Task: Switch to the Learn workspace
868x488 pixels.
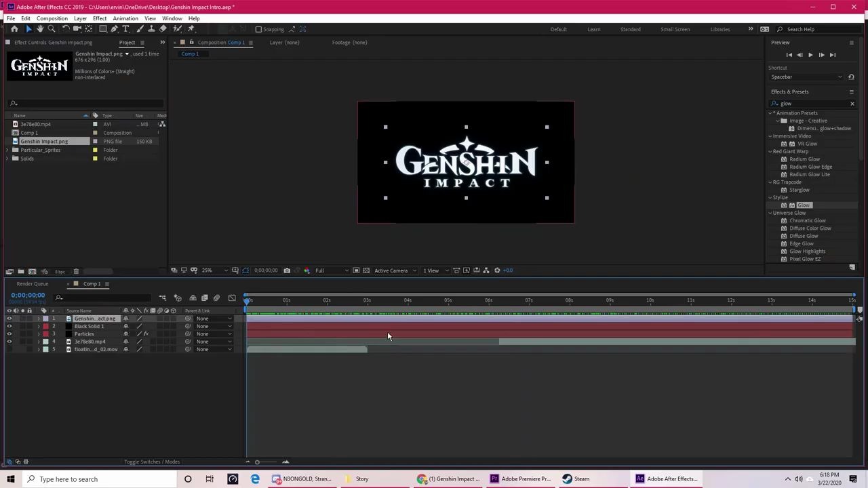Action: click(x=593, y=29)
